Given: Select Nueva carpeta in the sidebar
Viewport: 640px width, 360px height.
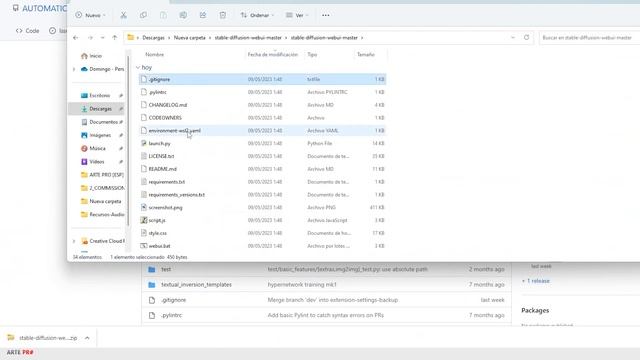Looking at the screenshot, I should [101, 201].
